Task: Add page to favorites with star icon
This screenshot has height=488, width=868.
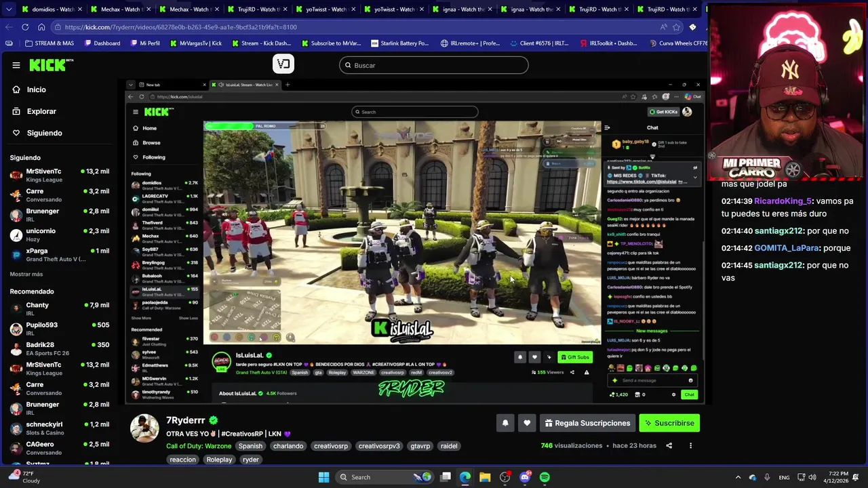Action: point(676,27)
